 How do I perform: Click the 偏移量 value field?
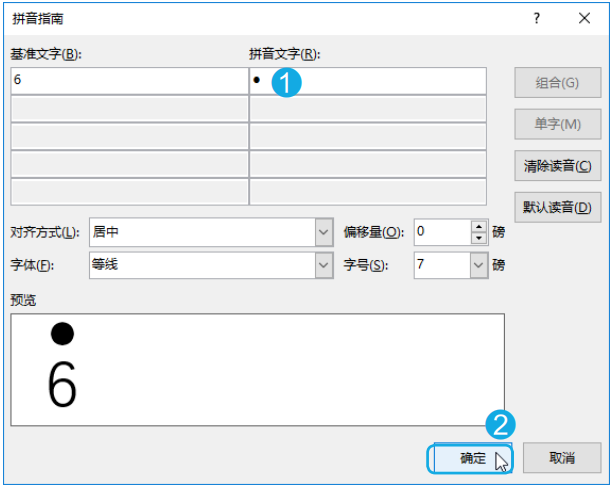(440, 232)
